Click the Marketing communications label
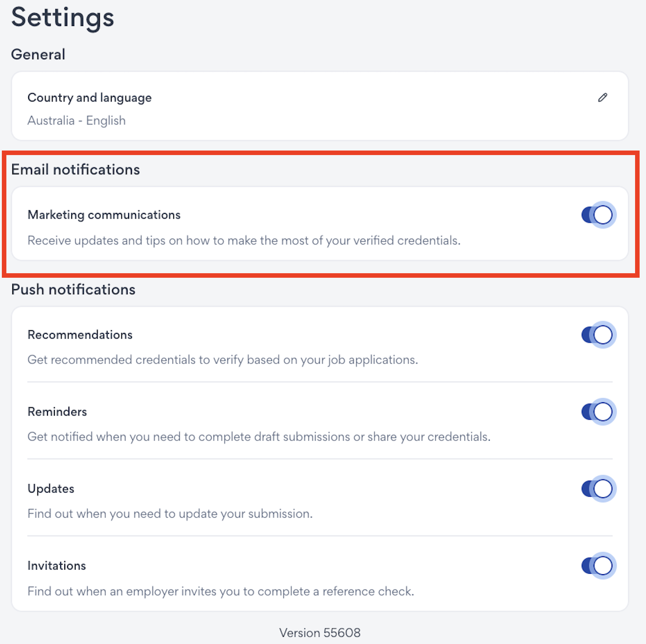Viewport: 646px width, 644px height. tap(104, 215)
